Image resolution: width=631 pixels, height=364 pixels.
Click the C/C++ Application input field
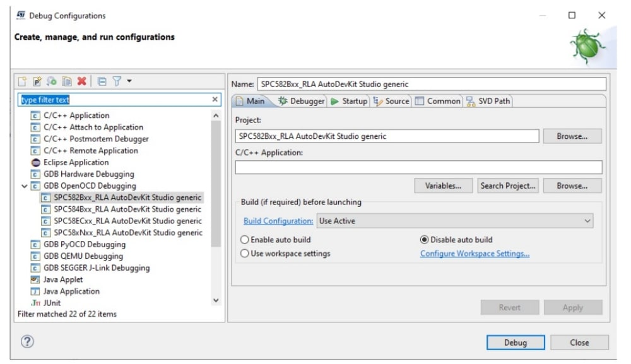pos(418,167)
